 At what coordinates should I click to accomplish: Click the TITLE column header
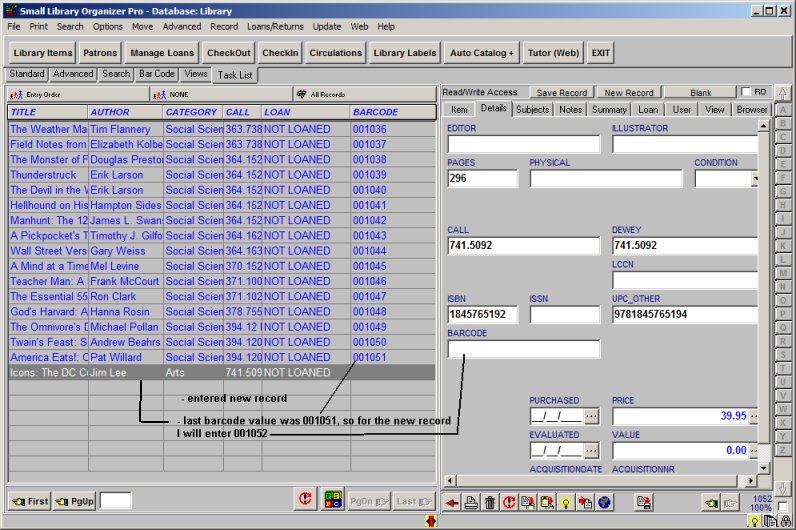click(x=48, y=112)
